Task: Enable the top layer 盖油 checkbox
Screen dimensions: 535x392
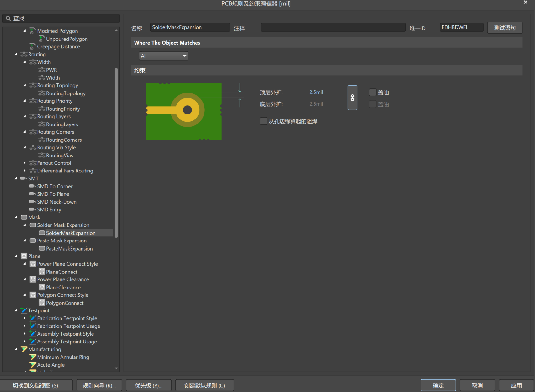Action: pyautogui.click(x=372, y=92)
